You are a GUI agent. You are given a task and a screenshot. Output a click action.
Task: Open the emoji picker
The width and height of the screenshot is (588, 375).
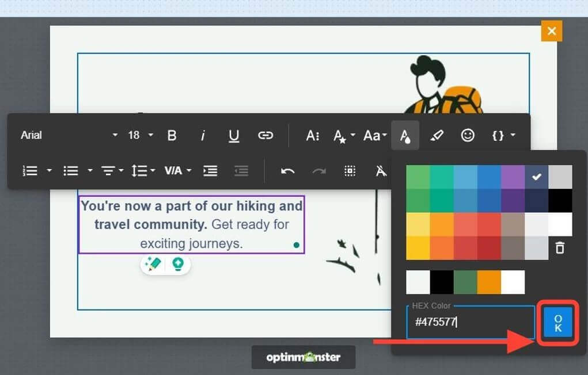(x=468, y=135)
